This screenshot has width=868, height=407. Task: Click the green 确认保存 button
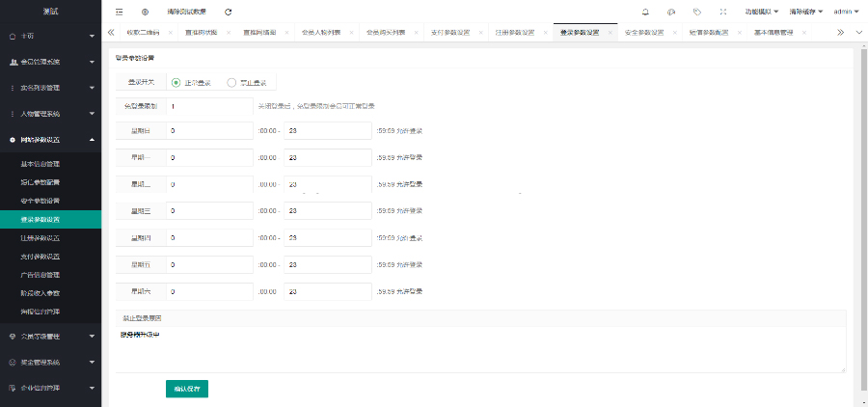pyautogui.click(x=187, y=389)
